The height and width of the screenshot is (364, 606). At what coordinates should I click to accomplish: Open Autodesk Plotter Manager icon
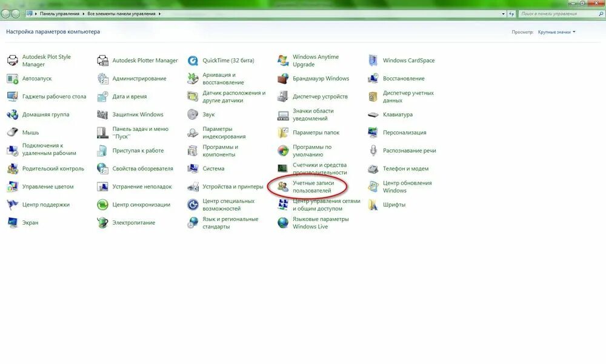coord(102,61)
